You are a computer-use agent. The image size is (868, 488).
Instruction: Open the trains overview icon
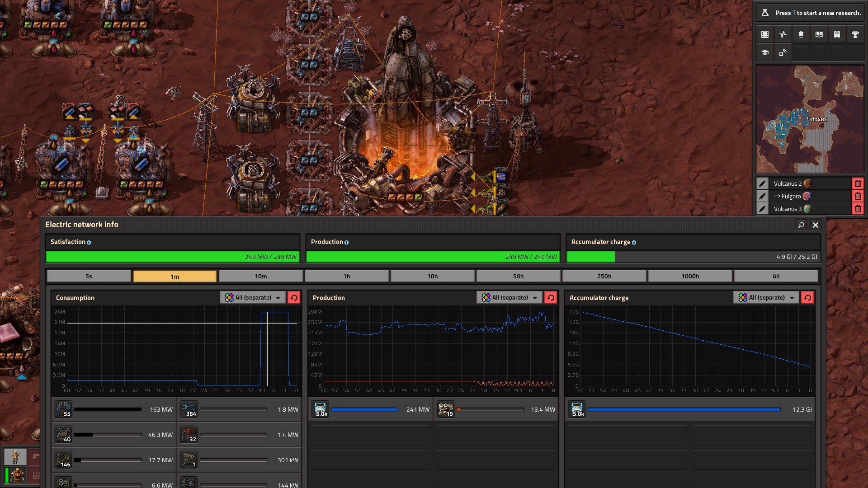pyautogui.click(x=837, y=34)
